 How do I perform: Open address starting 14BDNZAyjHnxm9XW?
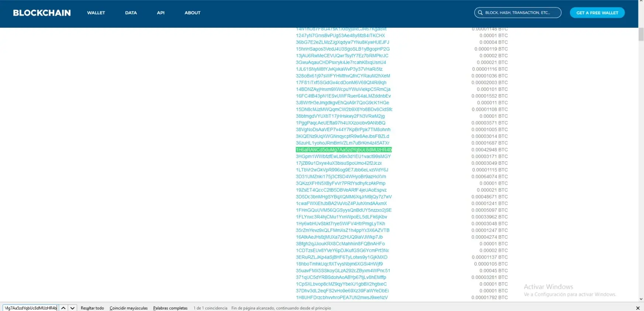tap(343, 89)
